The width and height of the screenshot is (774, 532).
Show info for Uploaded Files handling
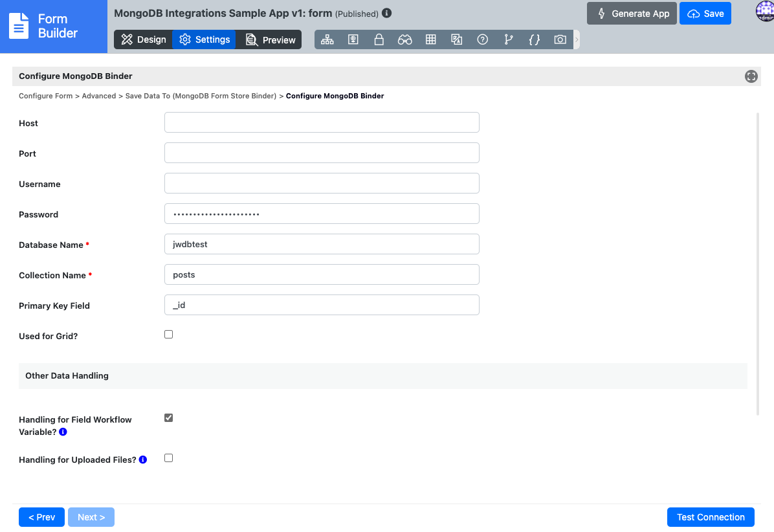(x=143, y=460)
